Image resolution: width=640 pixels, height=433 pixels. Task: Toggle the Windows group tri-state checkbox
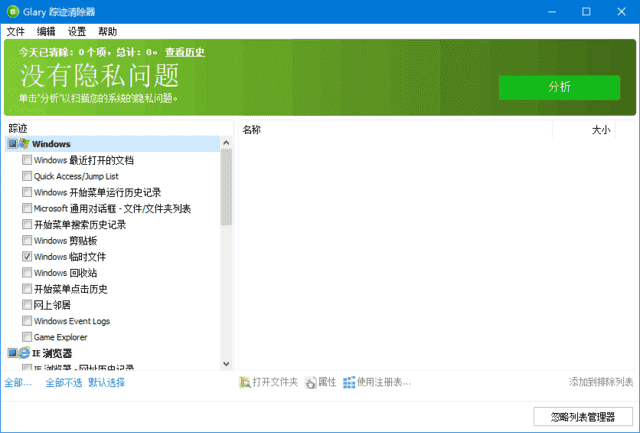tap(12, 144)
